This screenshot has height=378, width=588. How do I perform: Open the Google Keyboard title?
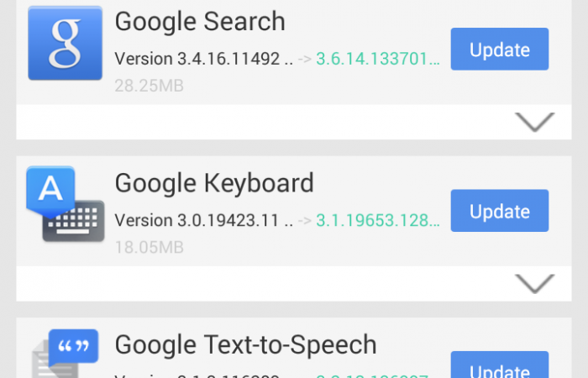point(214,182)
